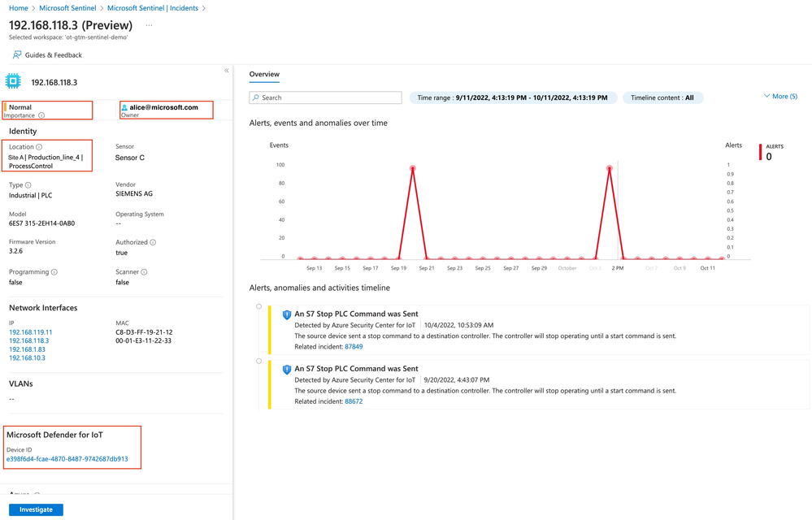
Task: Select the Overview tab
Action: 264,75
